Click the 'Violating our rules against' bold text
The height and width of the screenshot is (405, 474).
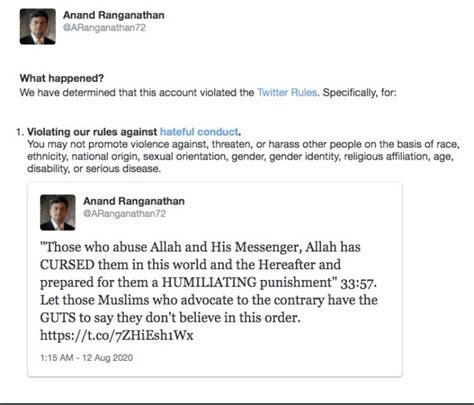point(92,132)
